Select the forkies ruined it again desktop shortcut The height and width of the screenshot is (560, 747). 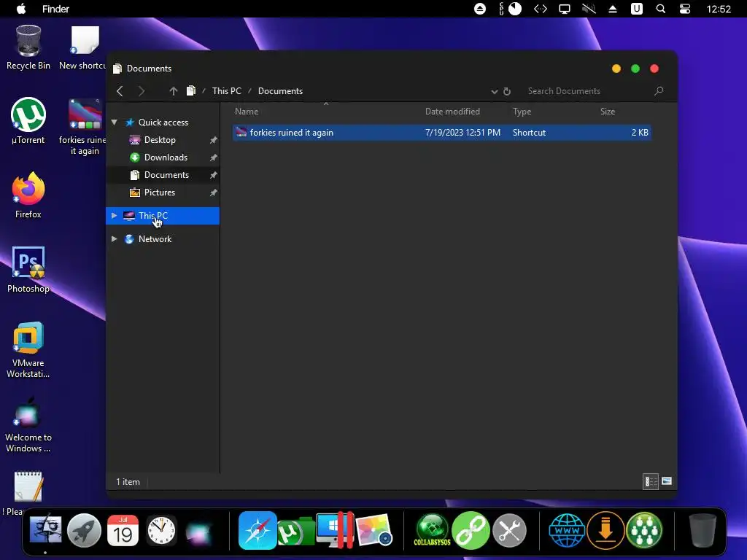click(84, 127)
